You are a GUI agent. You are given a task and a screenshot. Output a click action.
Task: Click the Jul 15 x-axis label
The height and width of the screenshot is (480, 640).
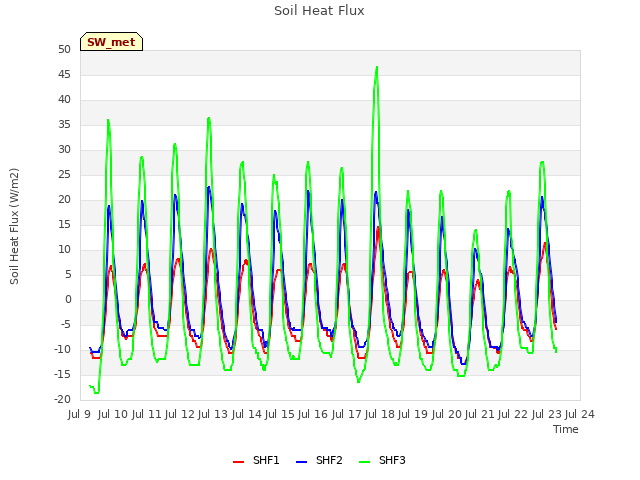(x=280, y=414)
